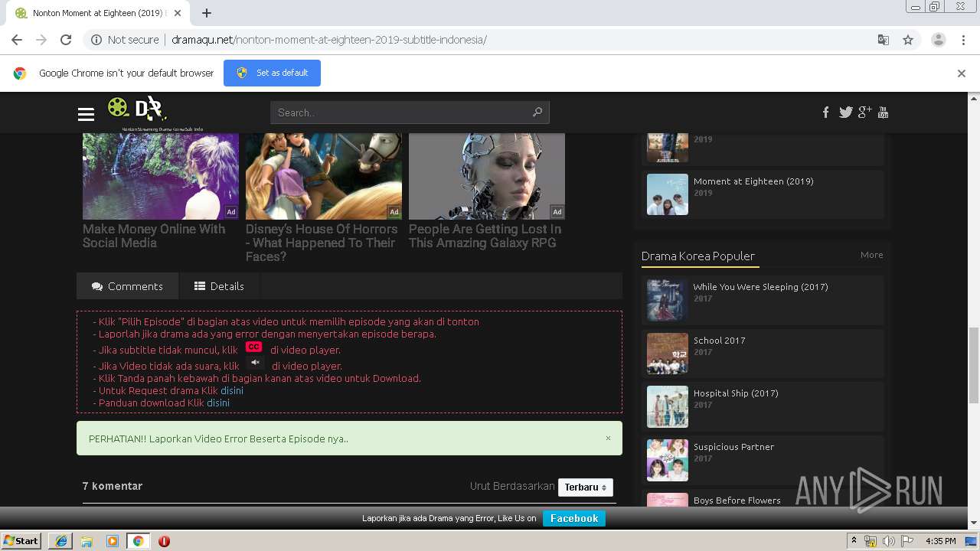Reload the page
Image resolution: width=980 pixels, height=551 pixels.
(x=66, y=40)
